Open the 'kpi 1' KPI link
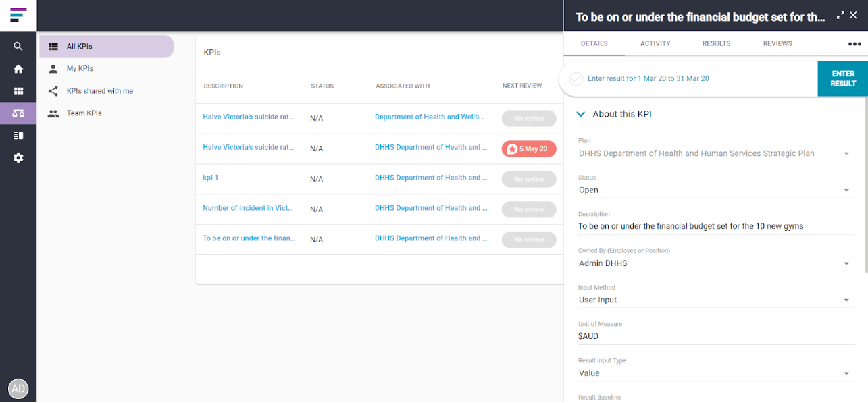This screenshot has height=403, width=868. pos(211,178)
